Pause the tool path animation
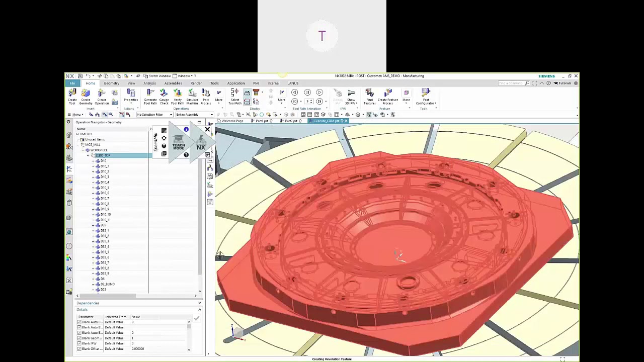644x362 pixels. (307, 93)
